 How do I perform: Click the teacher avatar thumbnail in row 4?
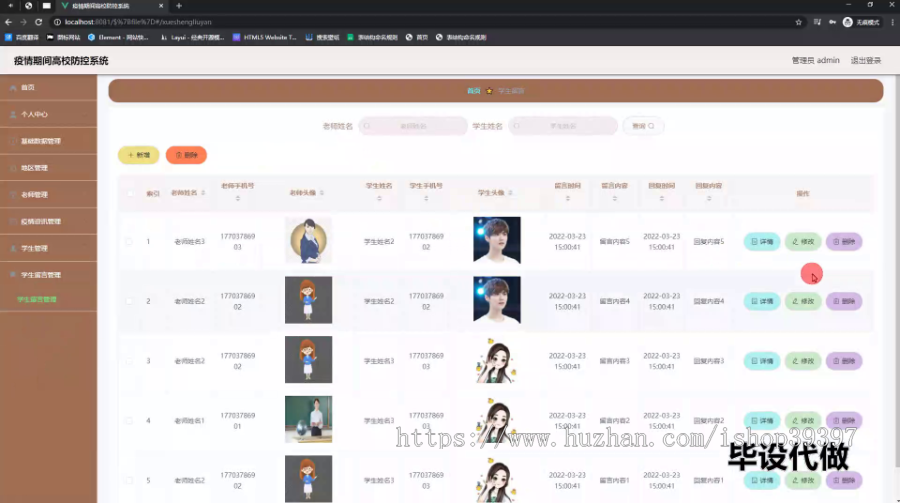[x=308, y=419]
